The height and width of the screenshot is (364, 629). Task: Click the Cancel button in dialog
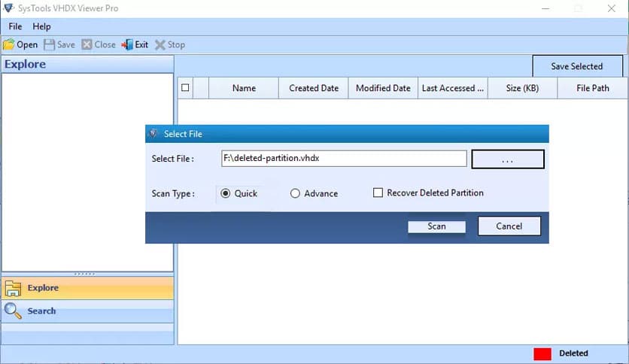click(509, 226)
